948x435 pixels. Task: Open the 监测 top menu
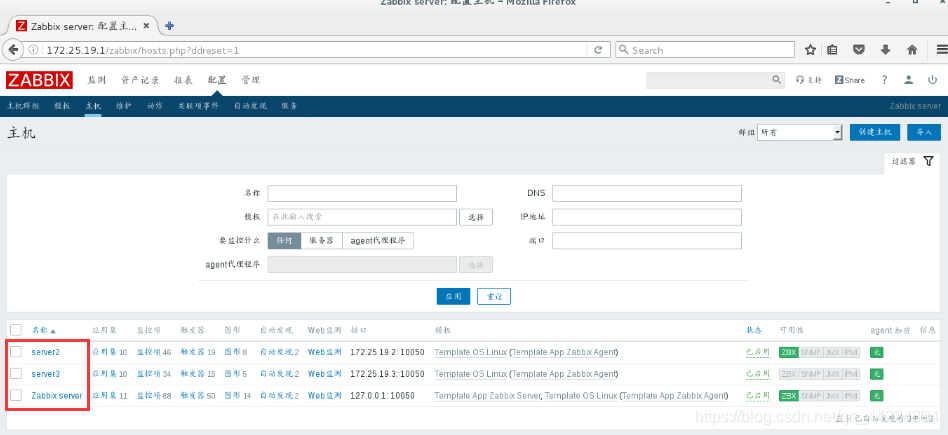pos(96,80)
